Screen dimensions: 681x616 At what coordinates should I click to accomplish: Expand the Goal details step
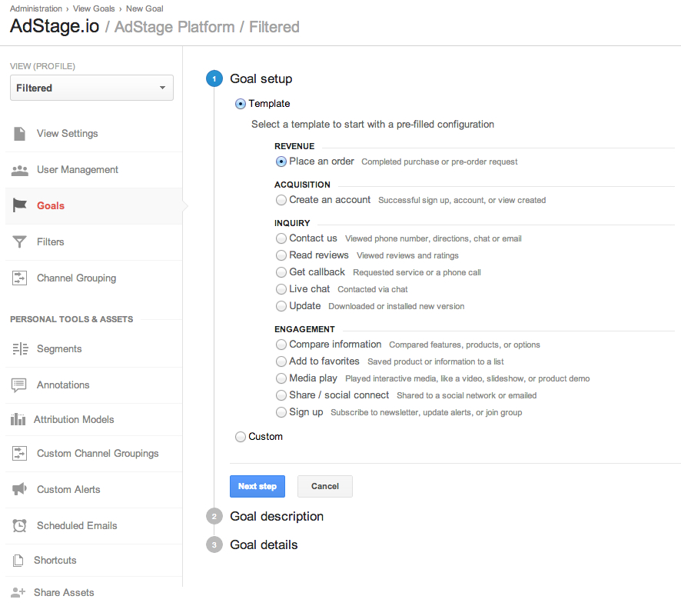click(x=264, y=544)
